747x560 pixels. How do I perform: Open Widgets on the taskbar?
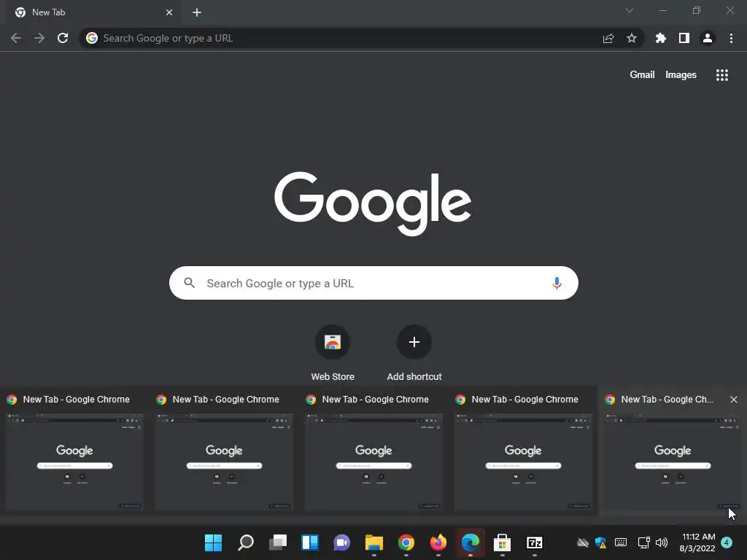tap(309, 542)
